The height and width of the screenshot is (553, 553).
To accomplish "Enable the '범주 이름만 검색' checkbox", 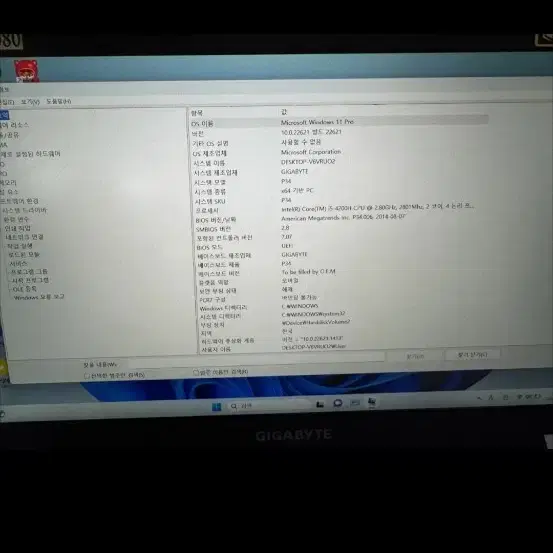I will 196,372.
